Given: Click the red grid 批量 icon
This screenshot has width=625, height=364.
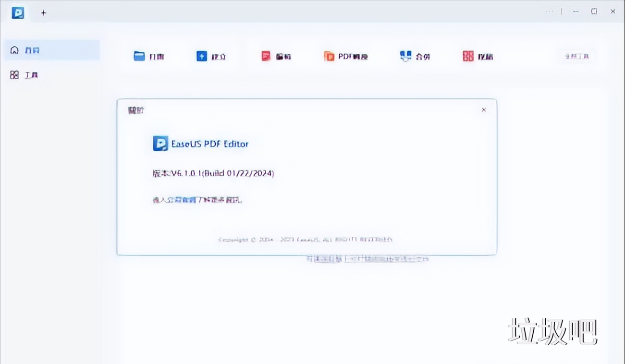Looking at the screenshot, I should (x=467, y=56).
